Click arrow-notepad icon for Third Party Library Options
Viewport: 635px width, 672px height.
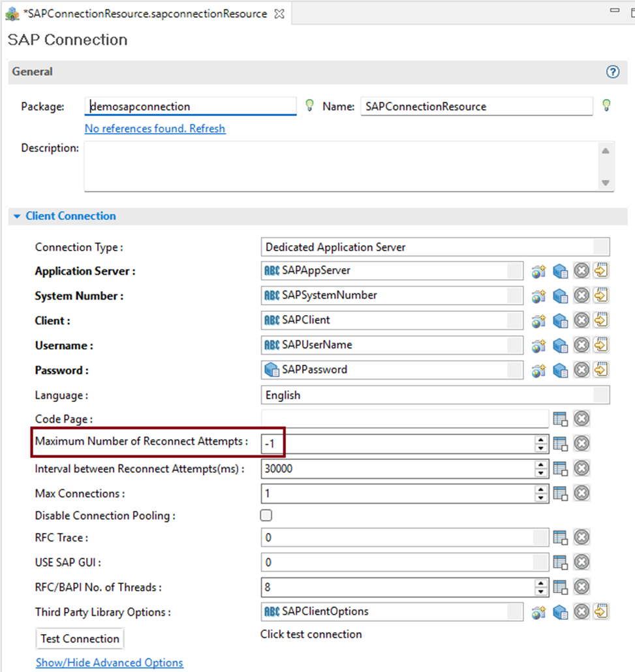click(x=601, y=611)
